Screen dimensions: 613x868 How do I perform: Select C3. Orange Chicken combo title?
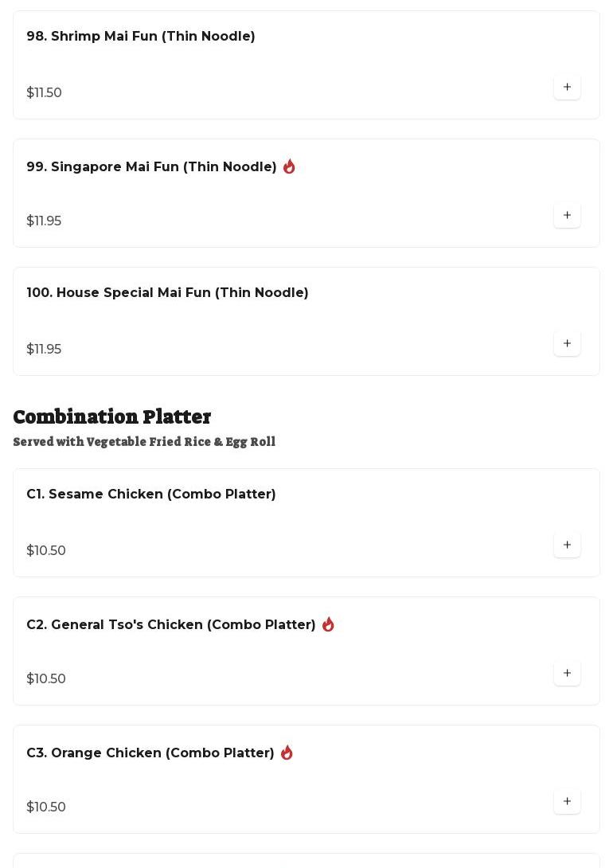150,753
